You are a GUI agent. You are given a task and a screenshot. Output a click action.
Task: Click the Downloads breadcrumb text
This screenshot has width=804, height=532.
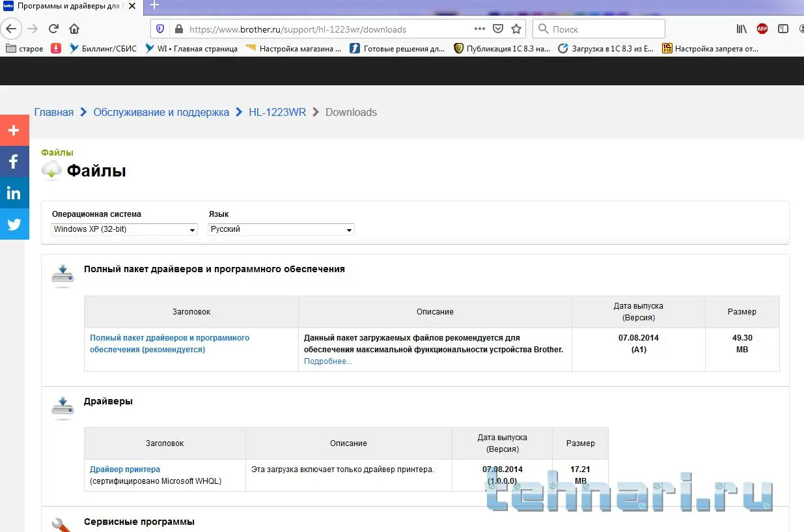(351, 112)
